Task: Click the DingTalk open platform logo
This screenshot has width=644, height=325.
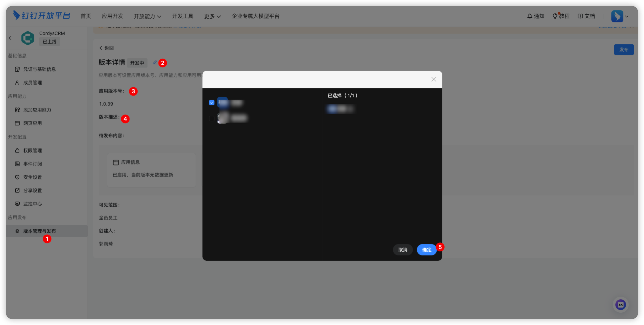Action: pos(42,16)
